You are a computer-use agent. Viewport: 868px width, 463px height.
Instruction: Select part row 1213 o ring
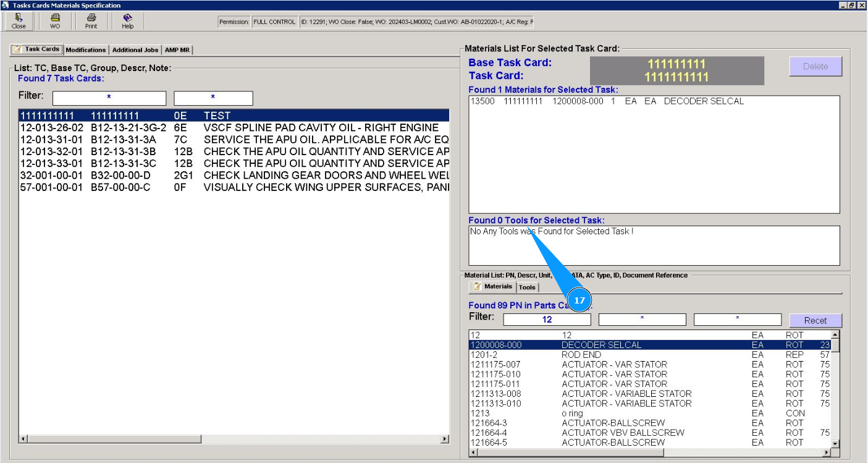pos(650,414)
